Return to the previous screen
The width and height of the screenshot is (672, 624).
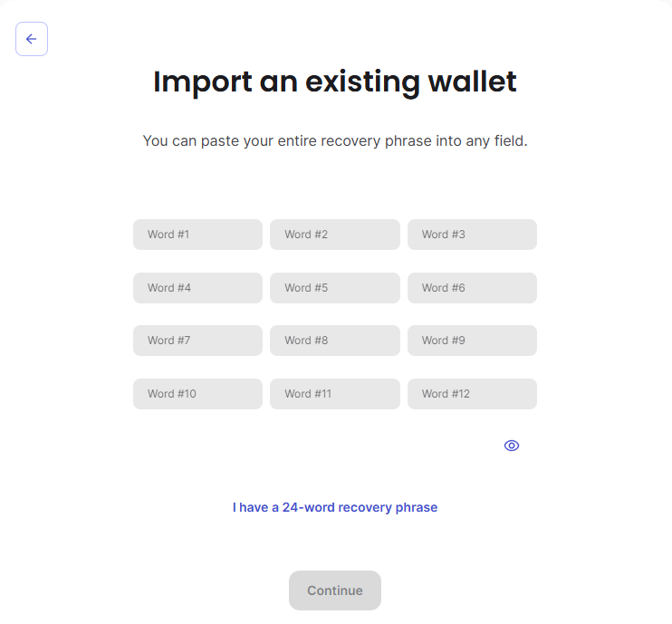32,39
